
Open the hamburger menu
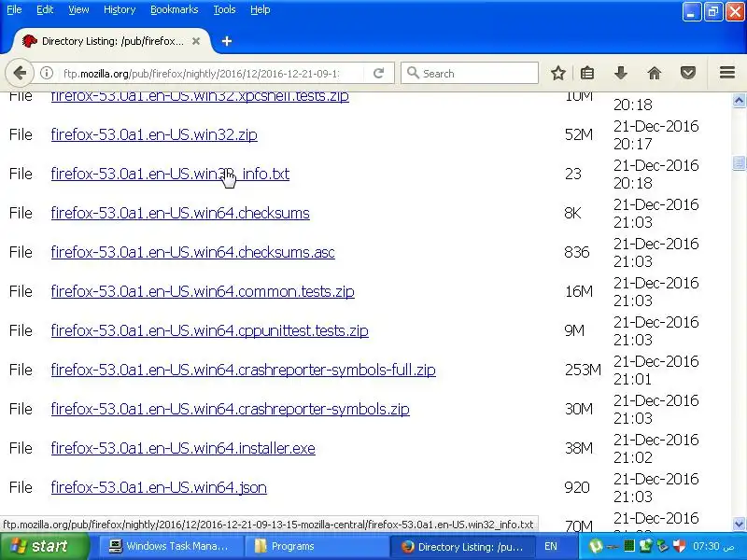pyautogui.click(x=727, y=73)
